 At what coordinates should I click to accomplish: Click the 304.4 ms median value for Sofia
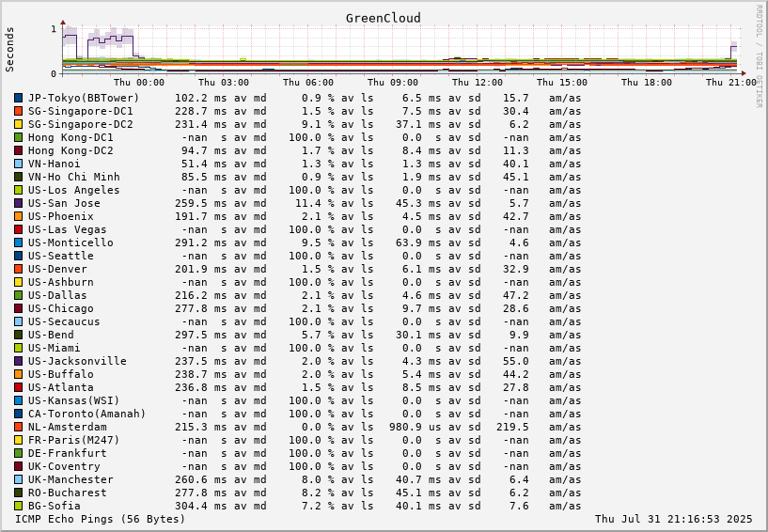(x=201, y=506)
